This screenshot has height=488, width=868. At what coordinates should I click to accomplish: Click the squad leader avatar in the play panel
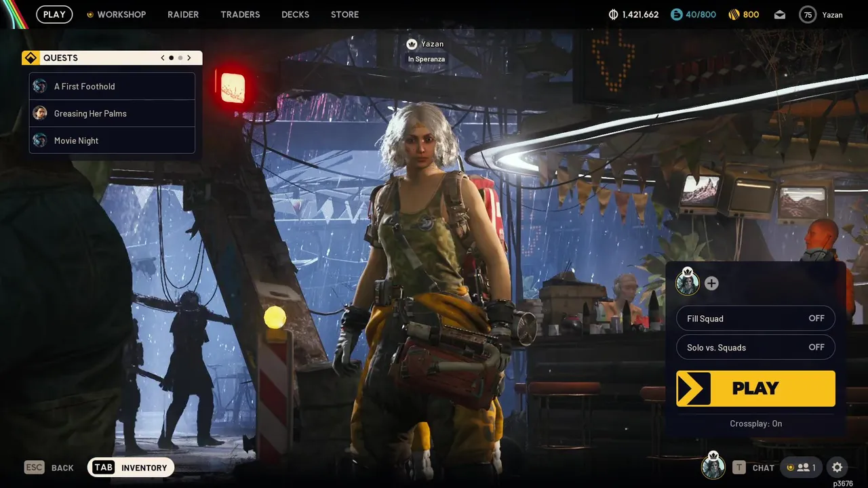(x=688, y=282)
